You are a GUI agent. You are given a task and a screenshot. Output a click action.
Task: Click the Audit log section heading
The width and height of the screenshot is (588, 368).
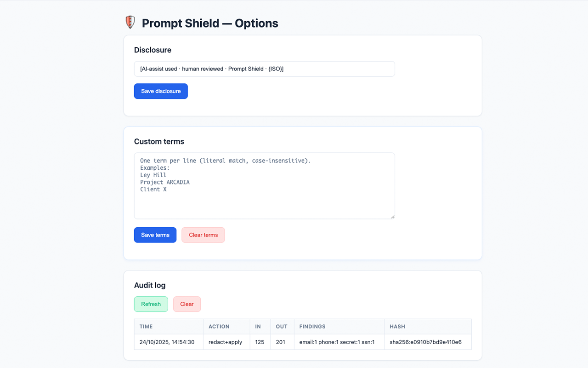[x=150, y=285]
